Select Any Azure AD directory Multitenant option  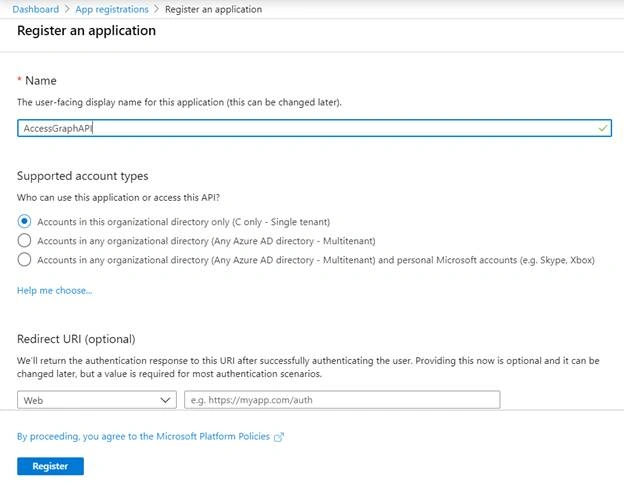tap(24, 240)
